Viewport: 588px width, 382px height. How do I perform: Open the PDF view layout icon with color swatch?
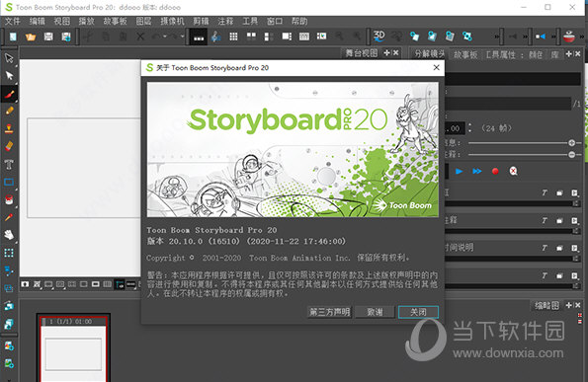point(322,37)
